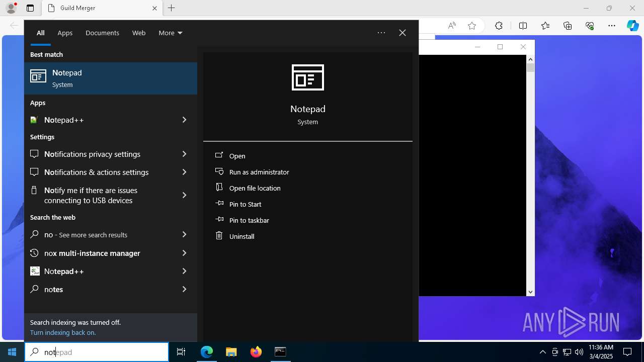The height and width of the screenshot is (362, 644).
Task: Switch to the Apps search tab
Action: [x=65, y=33]
